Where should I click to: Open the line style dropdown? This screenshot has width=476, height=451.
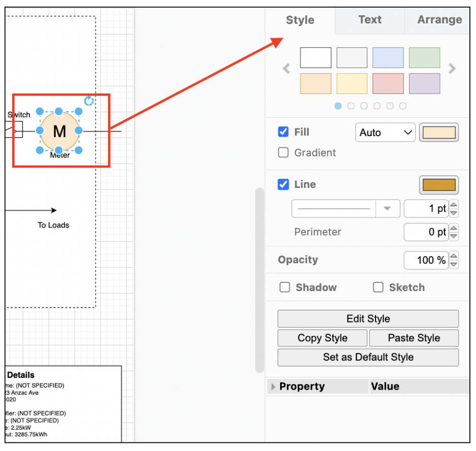click(388, 208)
